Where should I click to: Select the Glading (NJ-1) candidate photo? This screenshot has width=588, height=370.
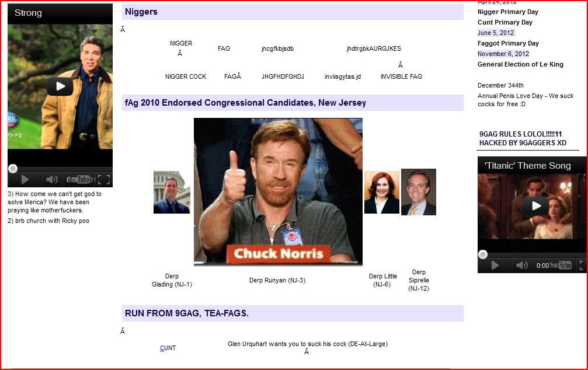pyautogui.click(x=172, y=192)
